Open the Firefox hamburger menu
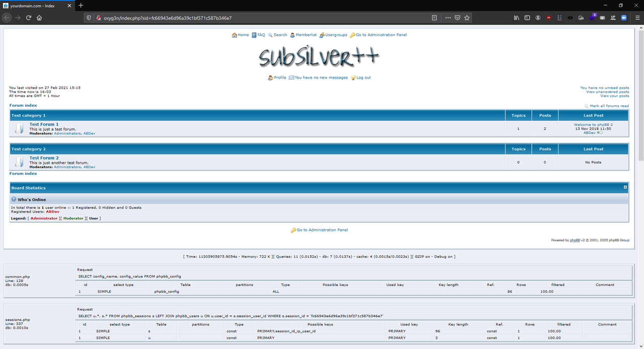The height and width of the screenshot is (349, 644). [637, 18]
